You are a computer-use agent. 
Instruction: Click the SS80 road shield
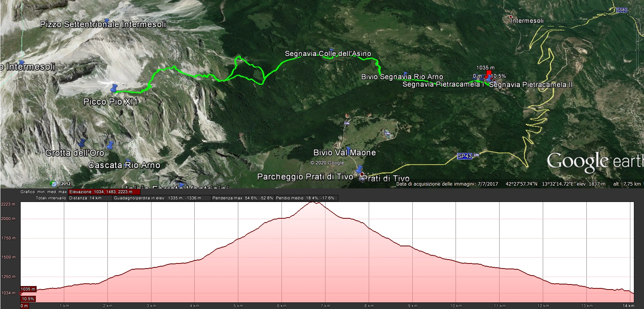tap(622, 11)
